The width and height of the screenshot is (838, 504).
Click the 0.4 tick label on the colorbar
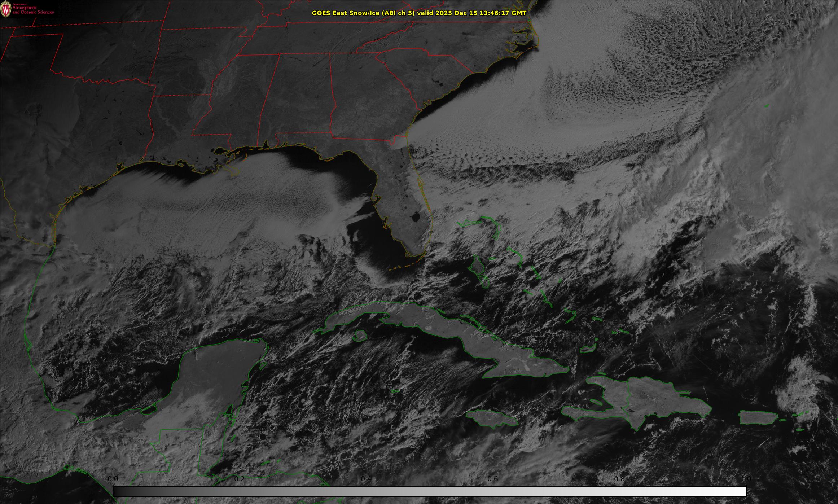366,479
